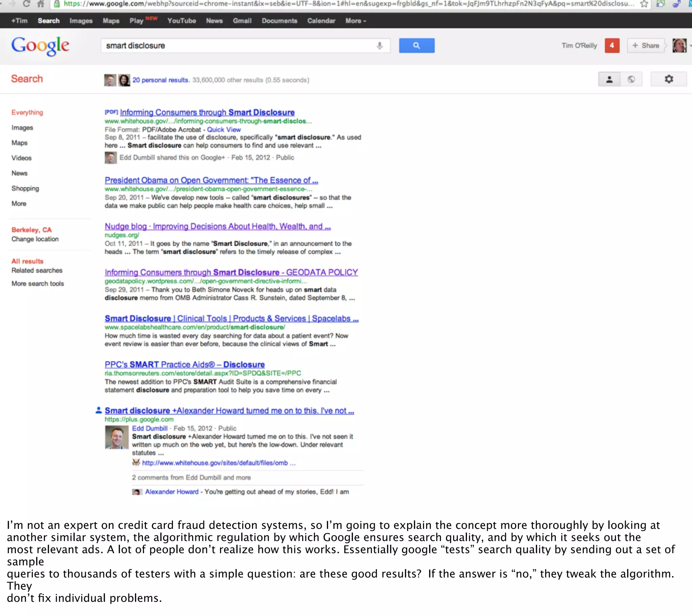This screenshot has width=692, height=616.
Task: Open Spacelabs Smart Disclosure Clinical Tools result
Action: 231,318
